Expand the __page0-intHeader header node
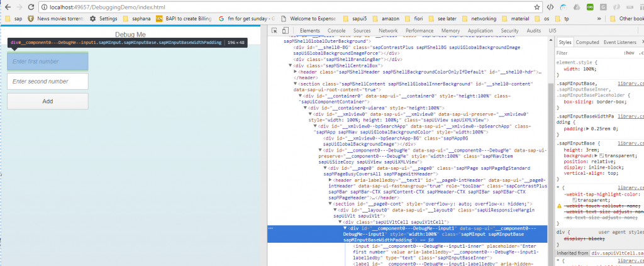This screenshot has width=644, height=266. [330, 180]
